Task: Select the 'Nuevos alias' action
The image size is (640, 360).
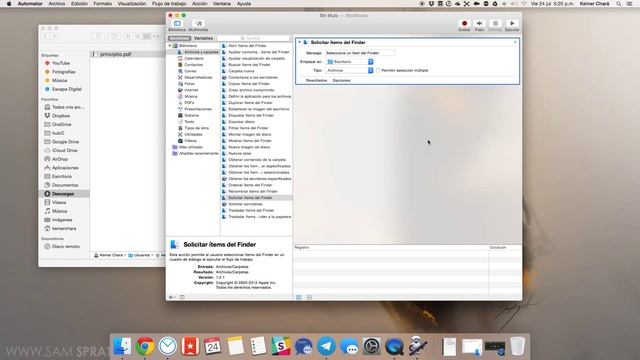Action: [240, 153]
